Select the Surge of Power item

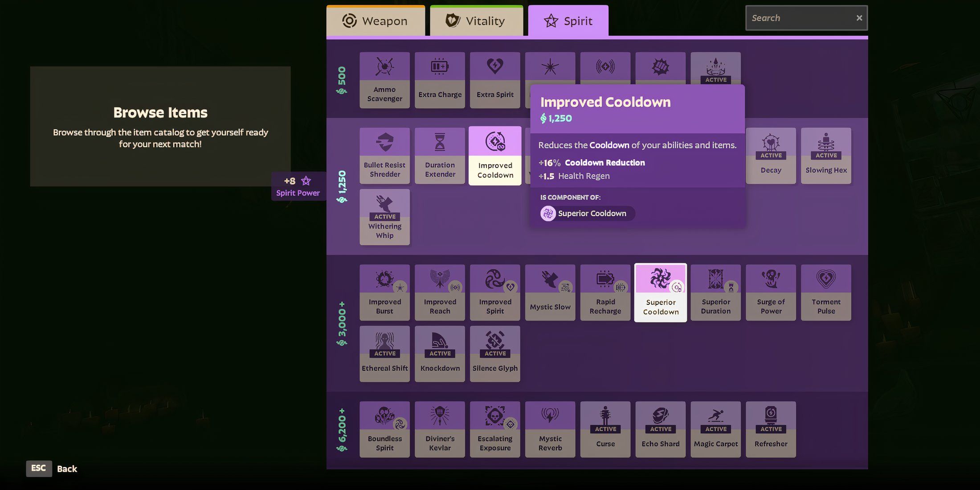(x=771, y=292)
